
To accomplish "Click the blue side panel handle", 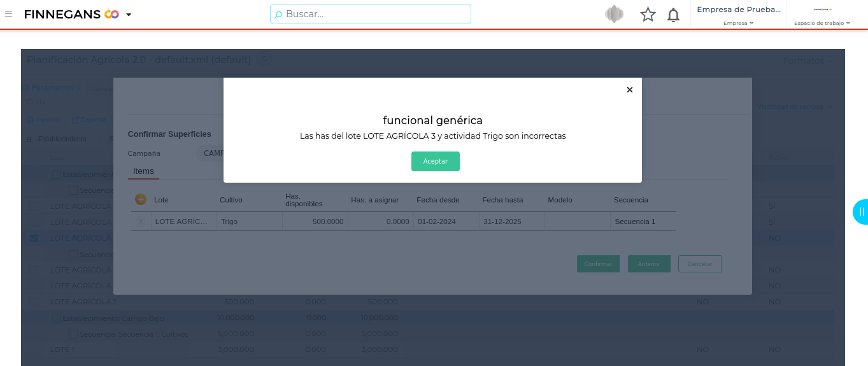I will click(860, 212).
